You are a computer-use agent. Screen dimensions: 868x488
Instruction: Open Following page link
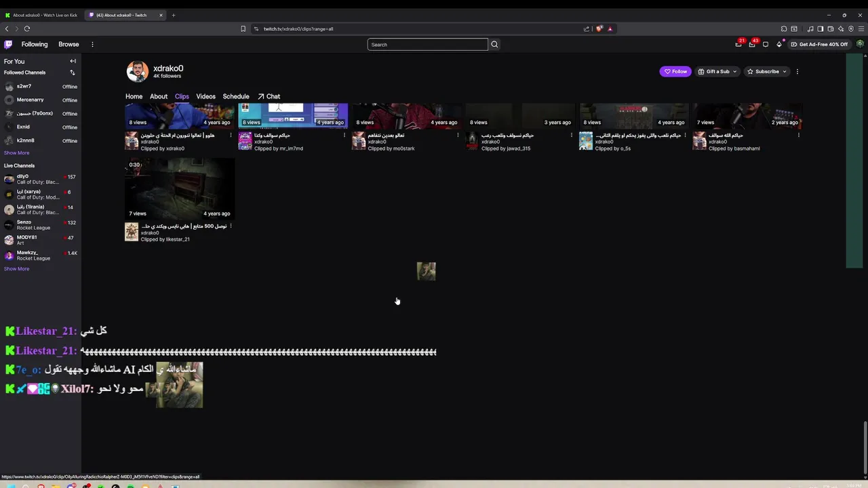point(35,44)
